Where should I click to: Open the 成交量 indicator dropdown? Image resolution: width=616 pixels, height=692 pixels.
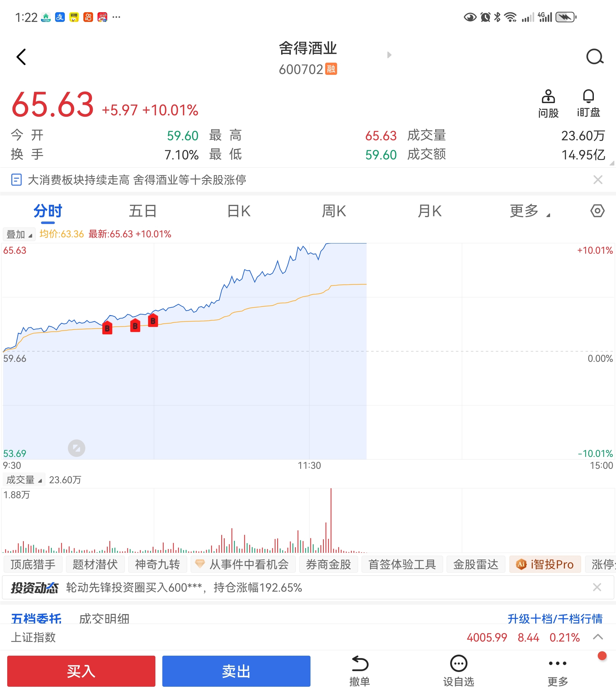click(24, 480)
